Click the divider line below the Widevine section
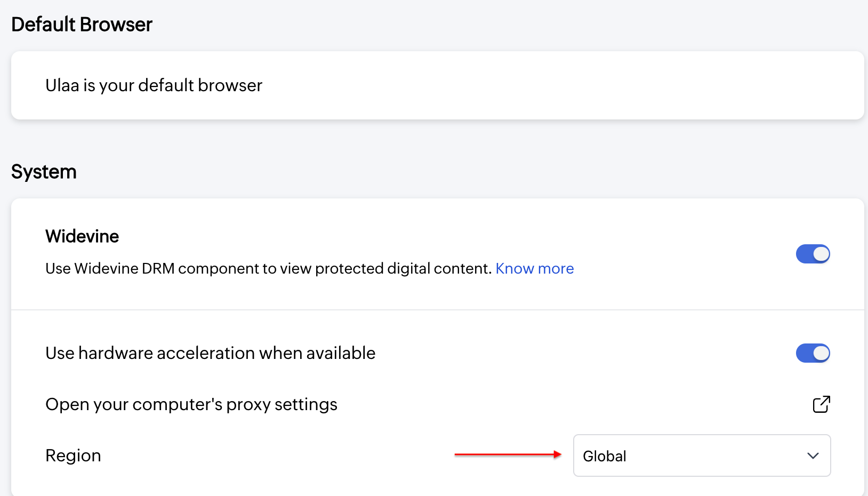Image resolution: width=868 pixels, height=496 pixels. (437, 310)
